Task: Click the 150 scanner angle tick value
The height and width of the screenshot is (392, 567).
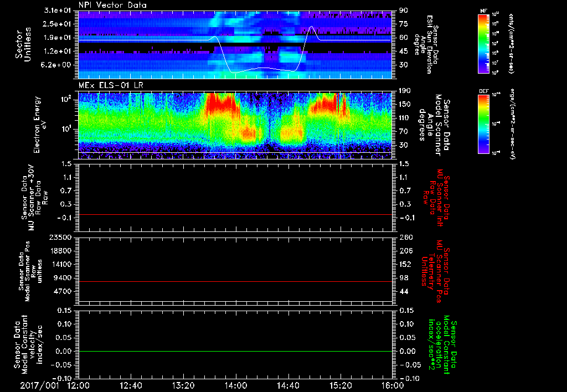Action: (x=405, y=104)
